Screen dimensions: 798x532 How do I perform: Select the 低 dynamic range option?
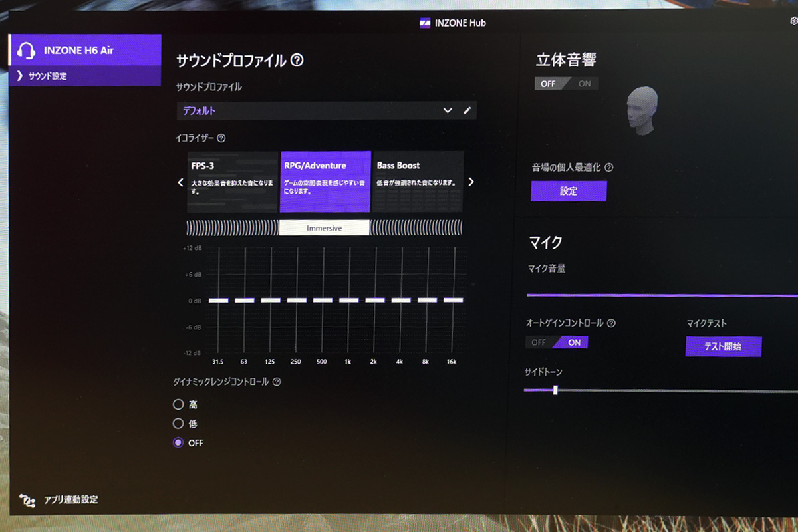(x=178, y=424)
